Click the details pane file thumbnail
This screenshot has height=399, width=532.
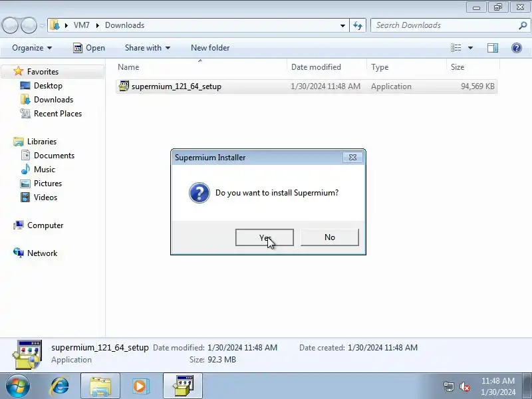pyautogui.click(x=27, y=354)
